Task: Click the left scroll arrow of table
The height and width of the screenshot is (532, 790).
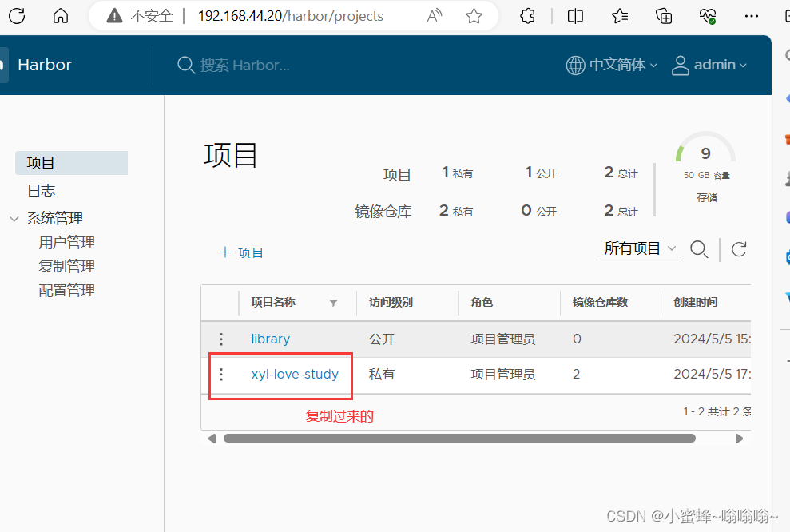Action: (x=212, y=439)
